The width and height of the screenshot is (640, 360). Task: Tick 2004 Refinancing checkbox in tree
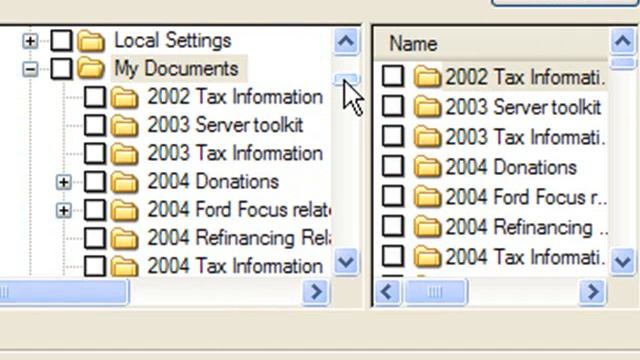(x=95, y=238)
